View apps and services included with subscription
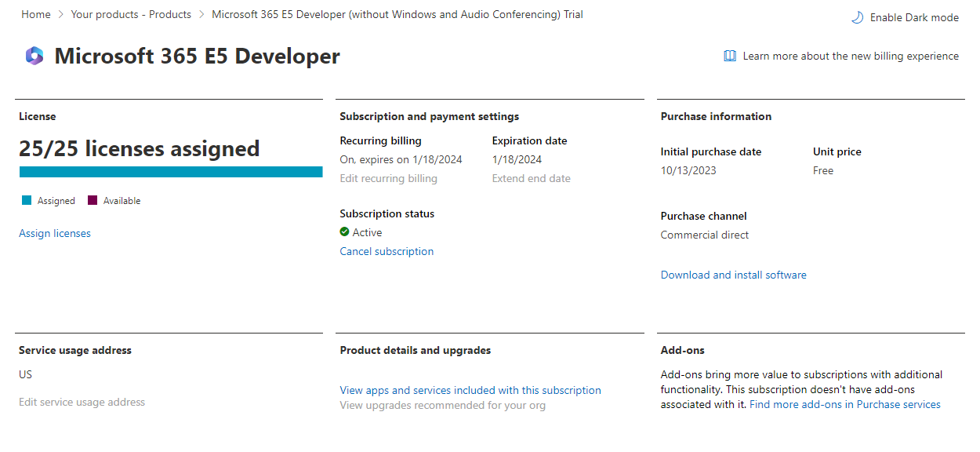Screen dimensions: 980x452 470,390
